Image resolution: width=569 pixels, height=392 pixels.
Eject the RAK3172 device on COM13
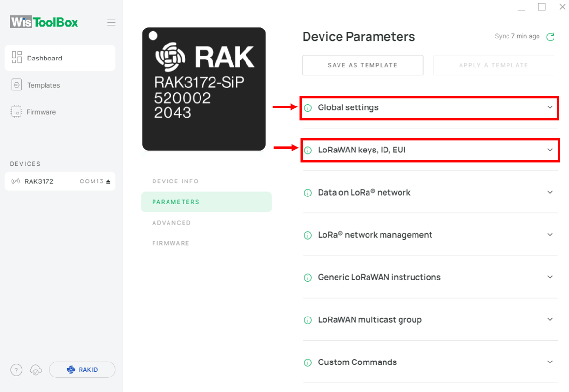point(108,181)
